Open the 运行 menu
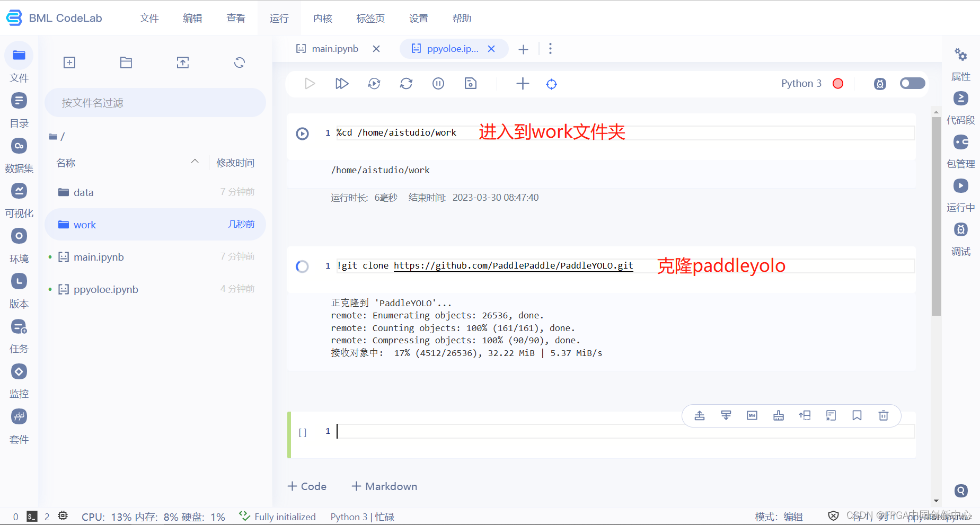 point(279,18)
